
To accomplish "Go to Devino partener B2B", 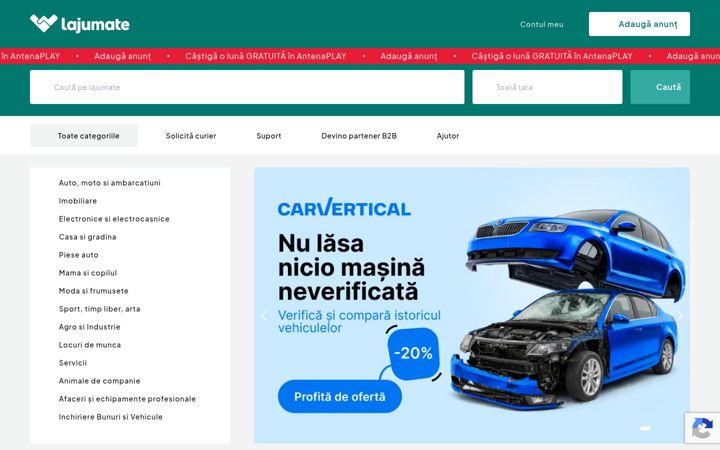I will coord(359,136).
